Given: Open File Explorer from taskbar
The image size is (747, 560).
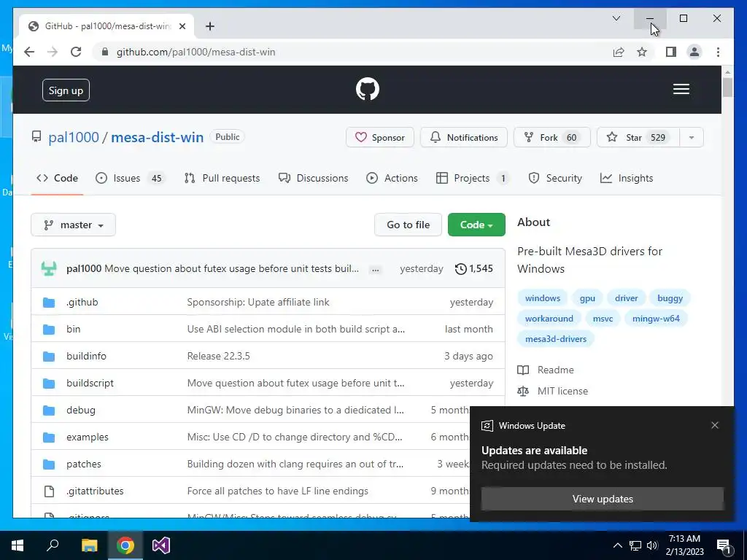Looking at the screenshot, I should (89, 545).
